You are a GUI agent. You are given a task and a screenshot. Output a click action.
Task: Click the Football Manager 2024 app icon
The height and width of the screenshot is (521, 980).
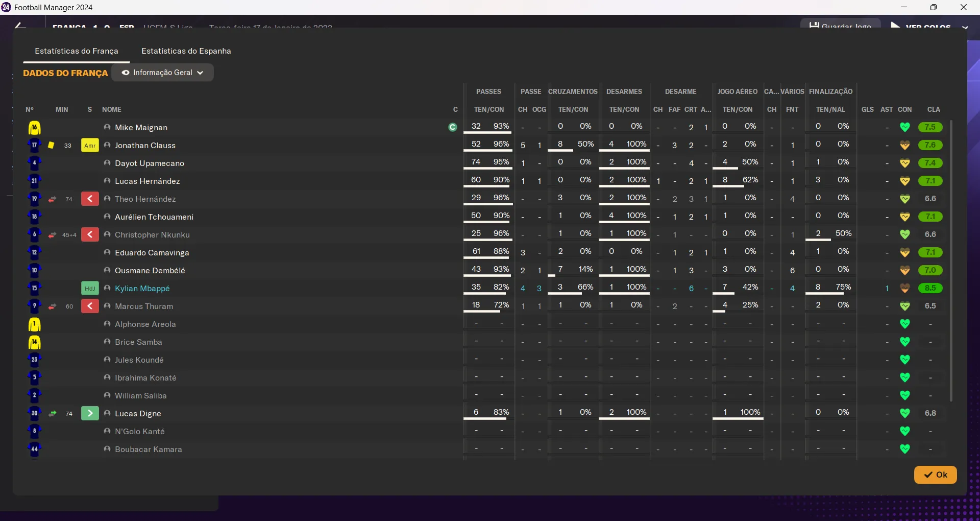tap(6, 7)
